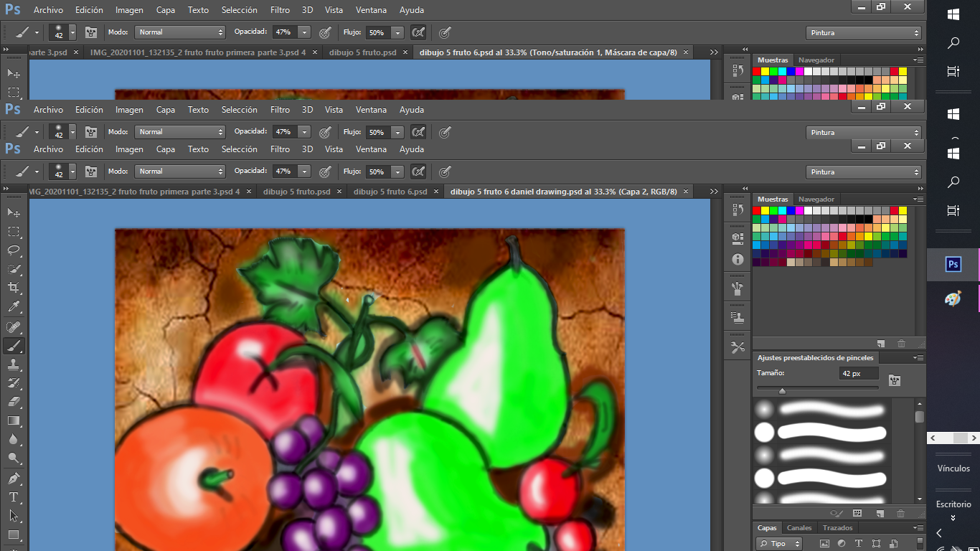Close dibujo 5 fruto 6.psd tab in front window
The height and width of the screenshot is (551, 980).
436,192
